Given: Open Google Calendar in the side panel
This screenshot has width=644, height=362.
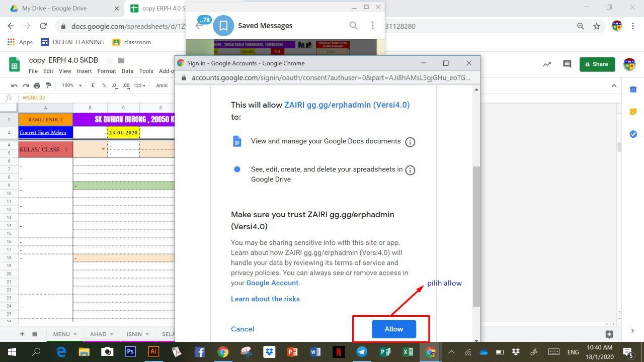Looking at the screenshot, I should click(633, 89).
